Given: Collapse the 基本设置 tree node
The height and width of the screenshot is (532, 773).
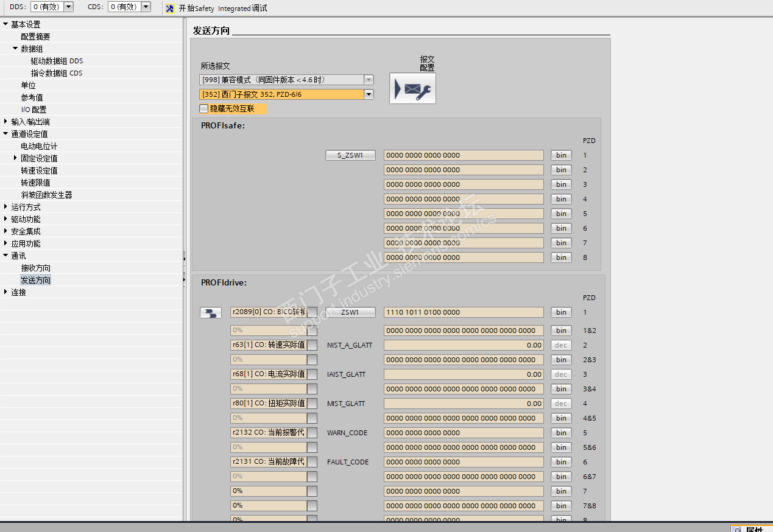Looking at the screenshot, I should pyautogui.click(x=5, y=24).
